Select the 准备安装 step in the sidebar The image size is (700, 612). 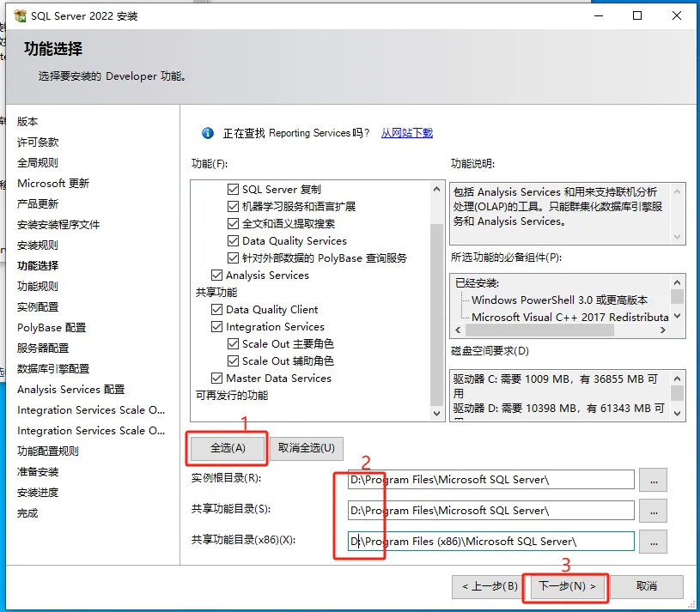38,472
